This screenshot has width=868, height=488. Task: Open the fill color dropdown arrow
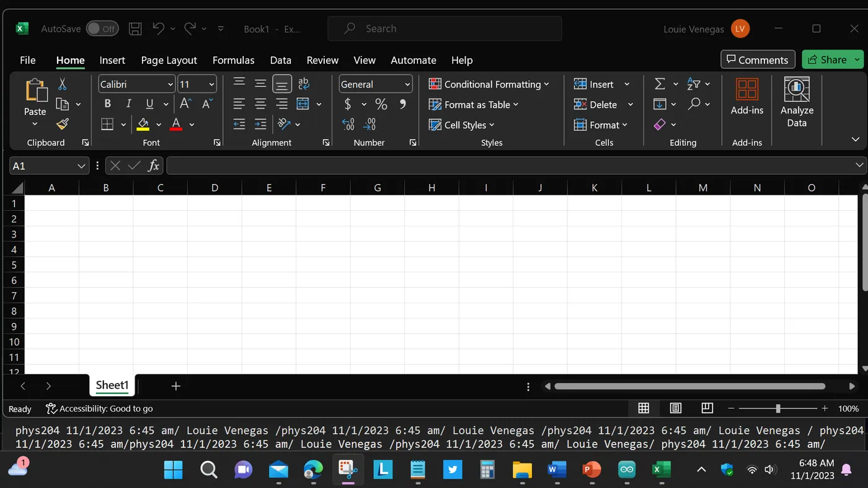pos(159,125)
